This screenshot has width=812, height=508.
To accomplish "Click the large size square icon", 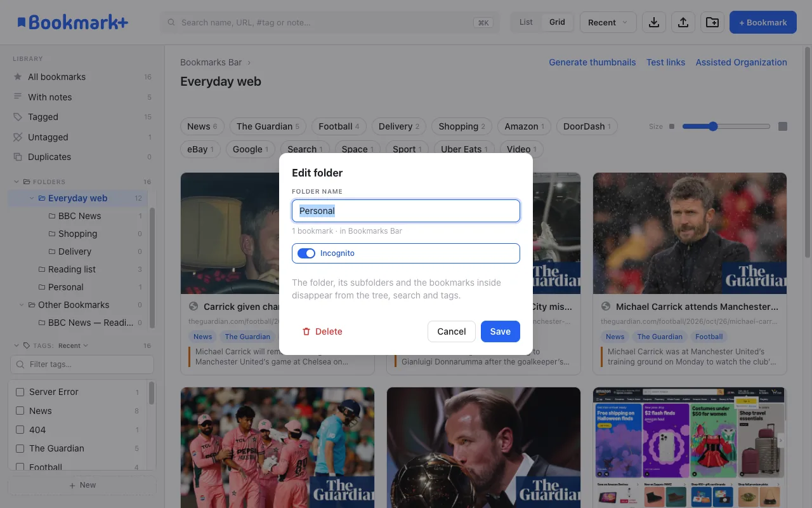I will coord(783,126).
